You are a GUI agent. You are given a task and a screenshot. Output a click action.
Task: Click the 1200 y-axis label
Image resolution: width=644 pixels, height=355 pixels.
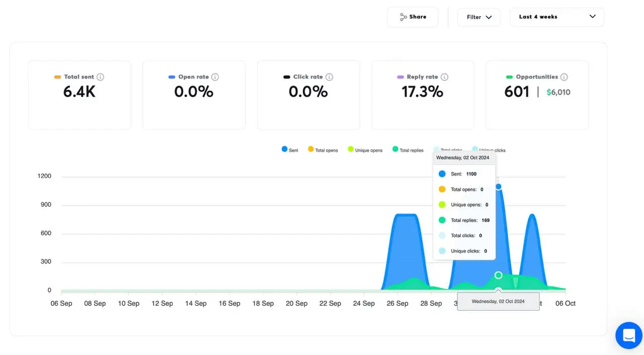[x=44, y=176]
